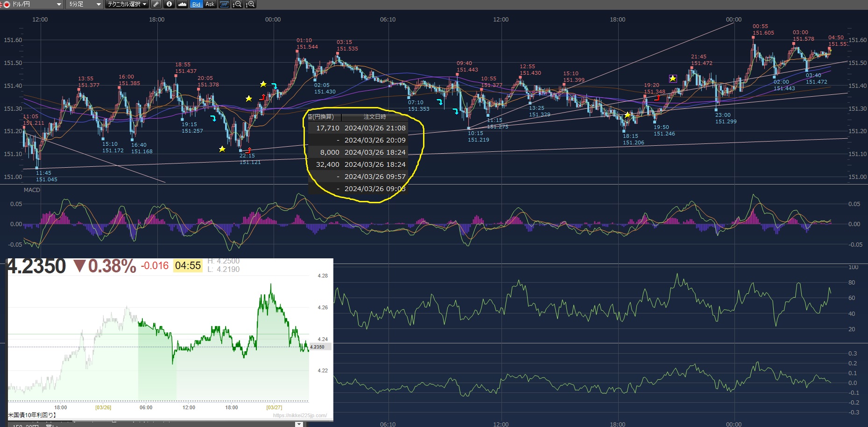Open the ドル/円 currency pair dropdown
Screen dimensions: 868x427
(x=58, y=4)
